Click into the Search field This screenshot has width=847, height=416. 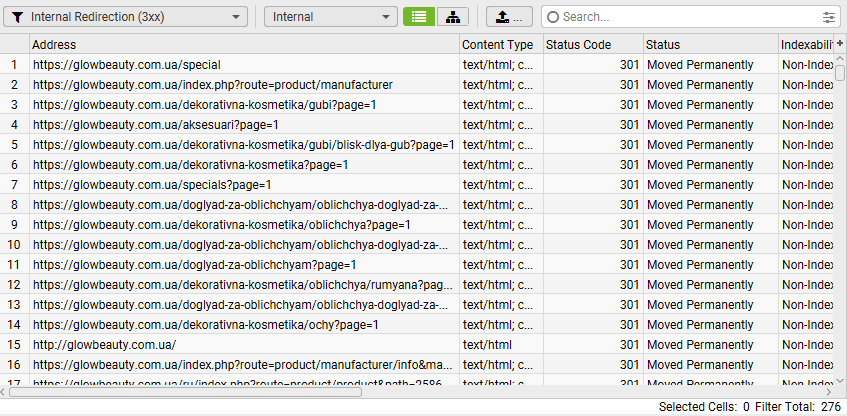tap(689, 17)
